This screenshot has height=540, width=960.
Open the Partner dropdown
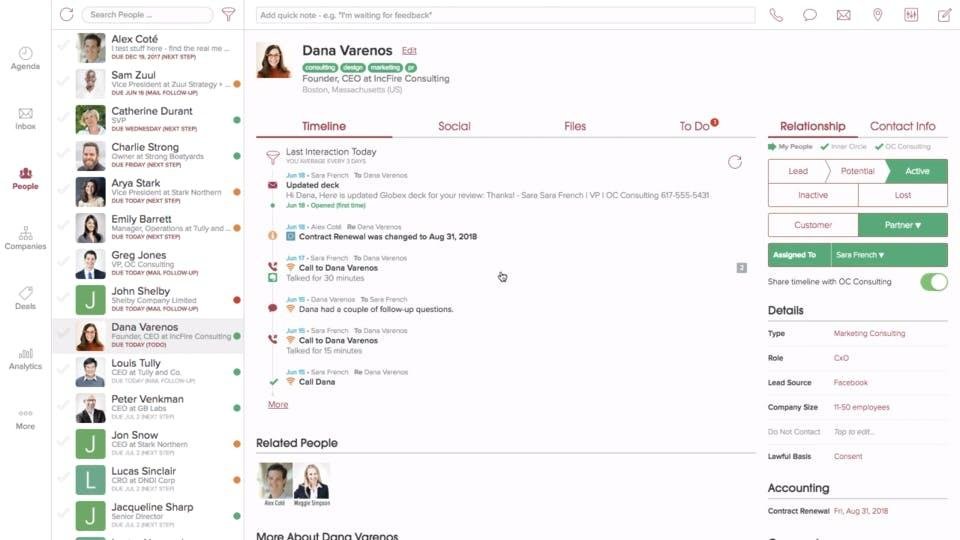(902, 225)
